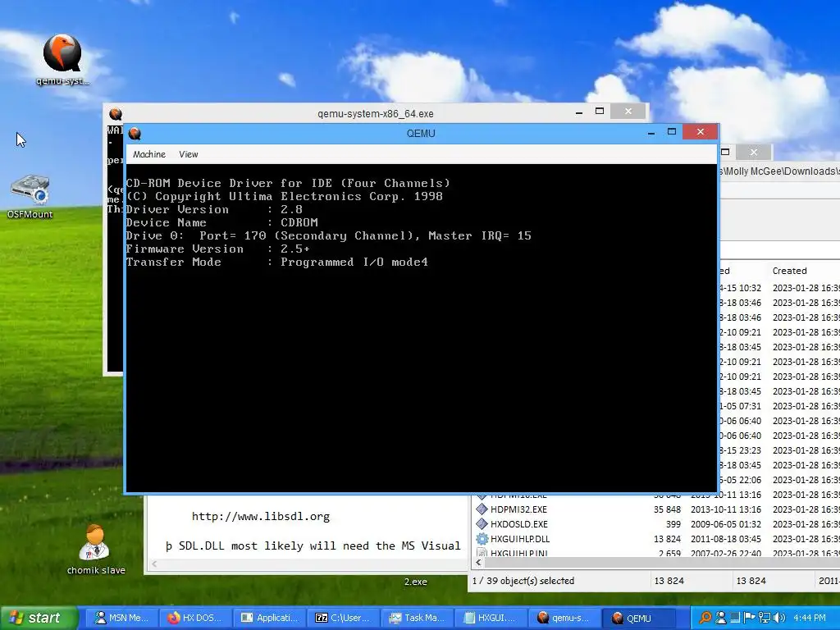Click the qemu-system-x86_64.exe window icon
This screenshot has height=630, width=840.
tap(116, 113)
